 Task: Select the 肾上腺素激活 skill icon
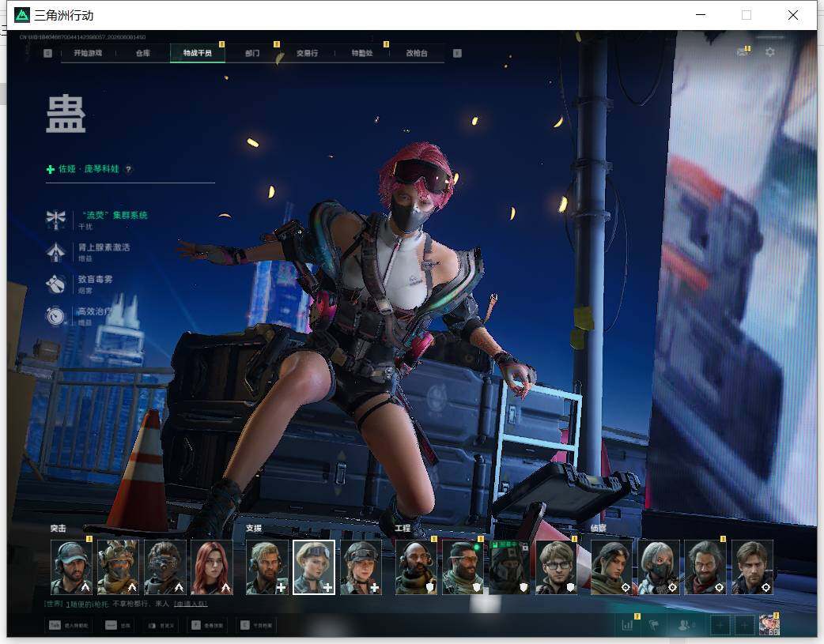[55, 251]
